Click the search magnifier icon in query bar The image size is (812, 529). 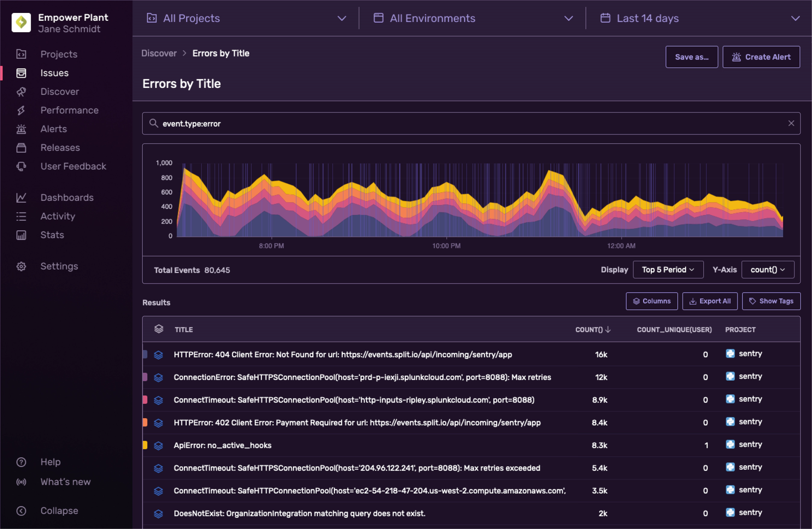point(154,123)
